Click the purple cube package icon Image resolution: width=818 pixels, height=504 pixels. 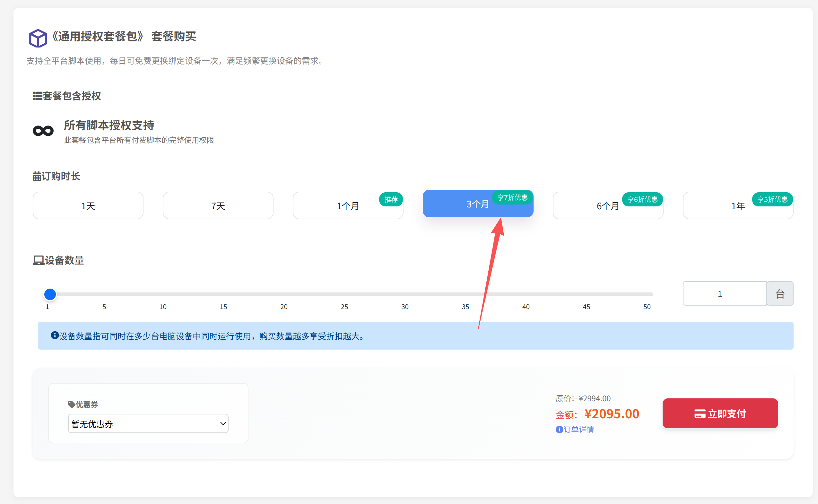[38, 38]
